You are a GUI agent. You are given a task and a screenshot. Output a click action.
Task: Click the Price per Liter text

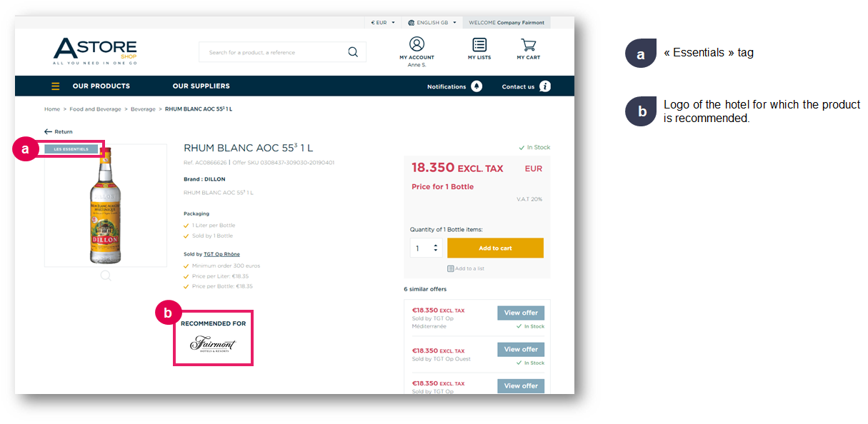click(x=220, y=276)
